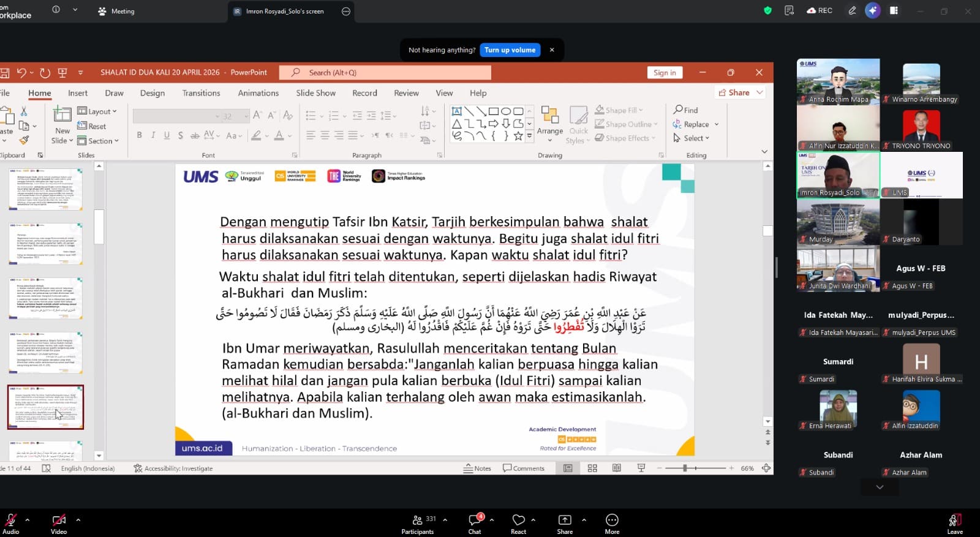Open the Zoom Chat panel
980x537 pixels.
click(x=475, y=524)
